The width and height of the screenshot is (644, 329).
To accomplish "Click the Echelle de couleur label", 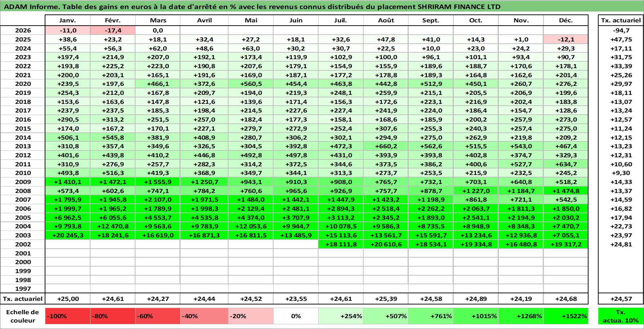I will [x=23, y=316].
